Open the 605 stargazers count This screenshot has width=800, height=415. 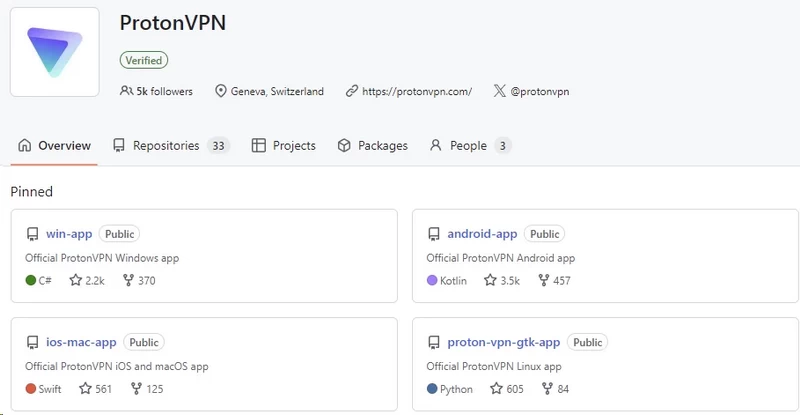click(x=515, y=389)
